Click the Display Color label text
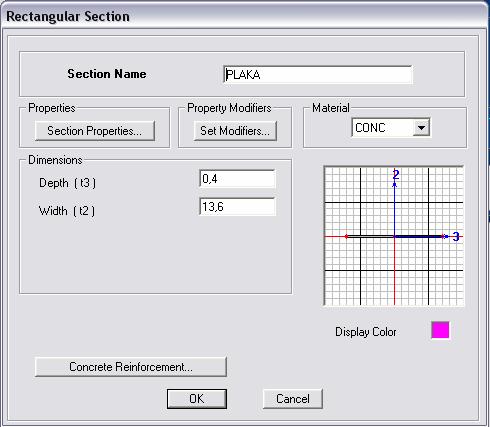 click(366, 332)
